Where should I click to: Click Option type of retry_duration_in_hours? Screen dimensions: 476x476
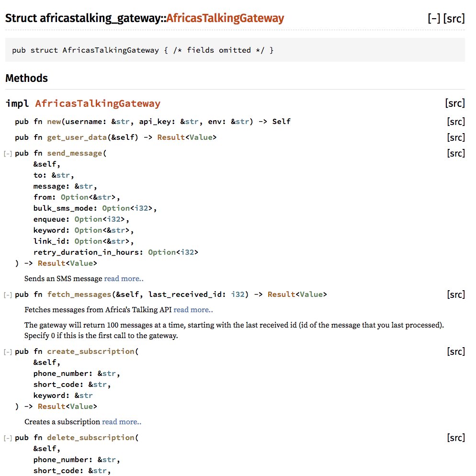coord(162,252)
